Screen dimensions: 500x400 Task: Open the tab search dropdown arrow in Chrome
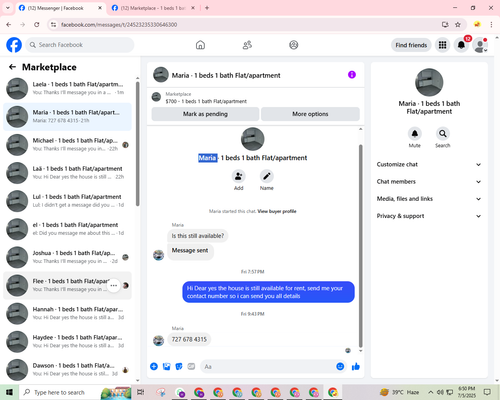coord(8,8)
